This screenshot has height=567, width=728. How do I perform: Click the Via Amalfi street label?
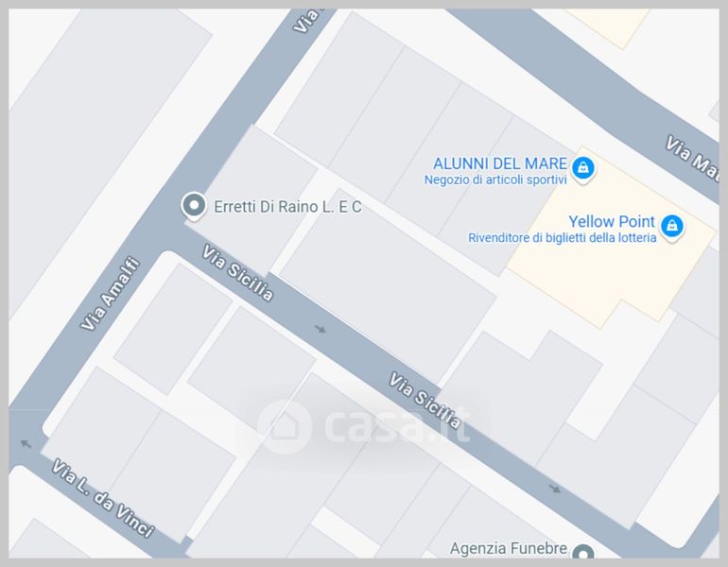pos(110,294)
